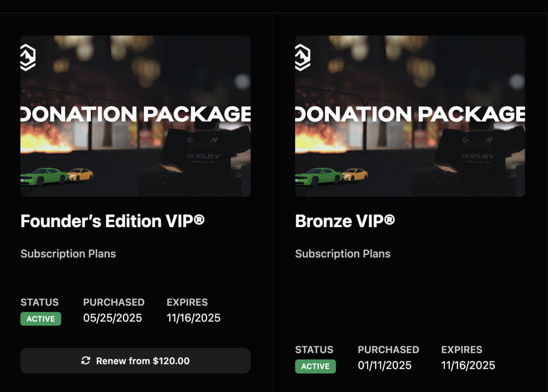Click the 05/25/2025 purchase date
The image size is (548, 392).
coord(112,318)
